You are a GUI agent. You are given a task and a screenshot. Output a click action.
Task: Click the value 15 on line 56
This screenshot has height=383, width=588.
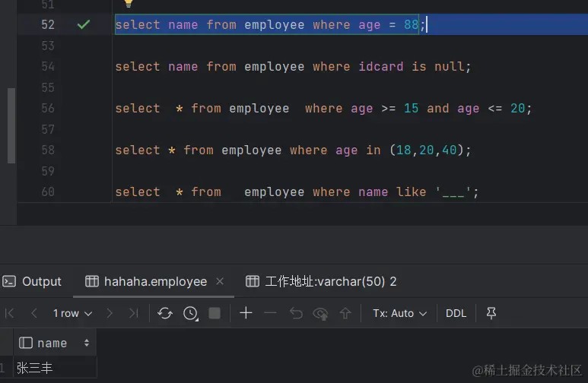coord(411,109)
